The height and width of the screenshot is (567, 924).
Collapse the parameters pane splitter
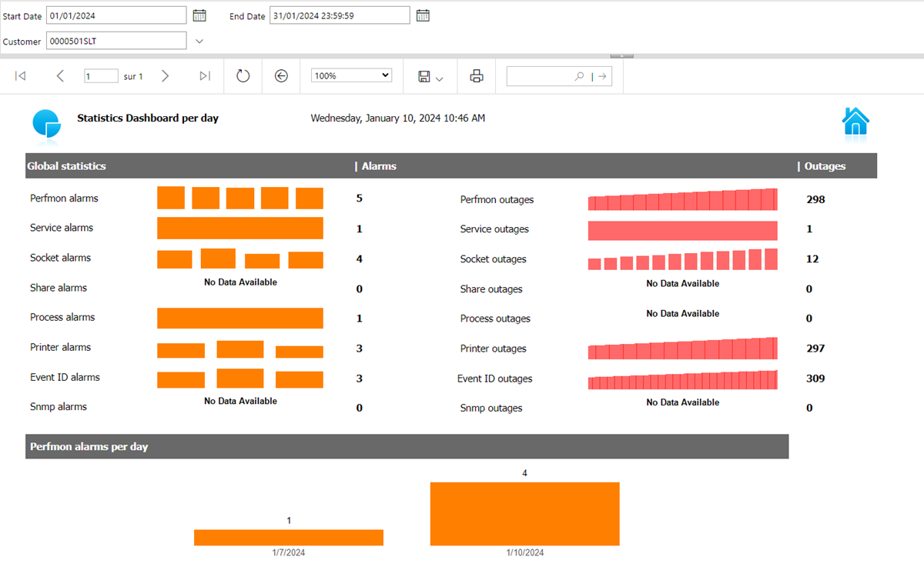coord(621,55)
